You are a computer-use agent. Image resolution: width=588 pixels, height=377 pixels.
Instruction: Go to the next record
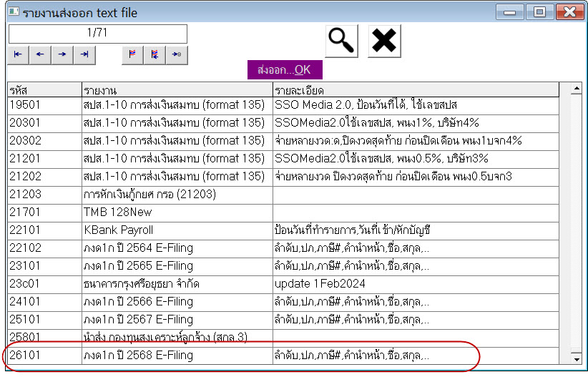pos(62,55)
